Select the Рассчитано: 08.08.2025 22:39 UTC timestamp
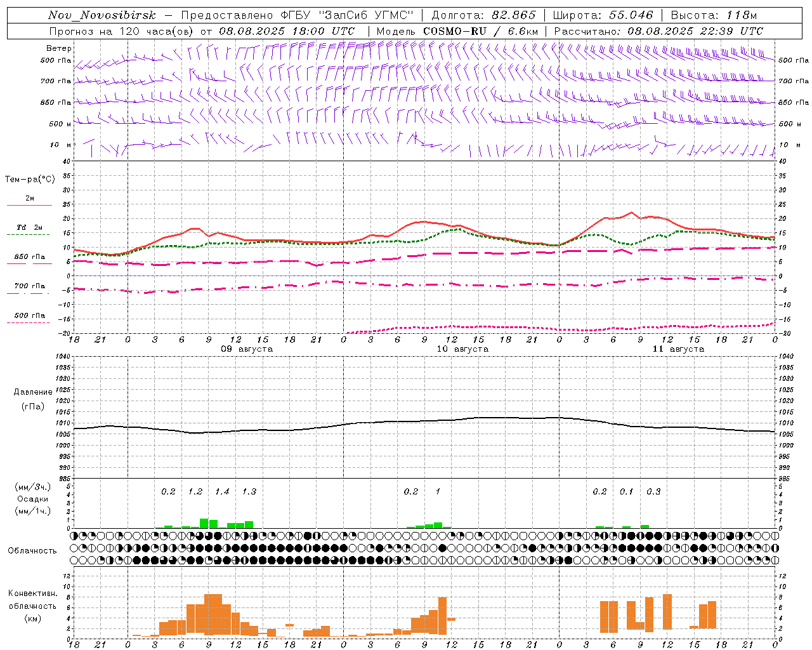Image resolution: width=812 pixels, height=650 pixels. tap(658, 31)
